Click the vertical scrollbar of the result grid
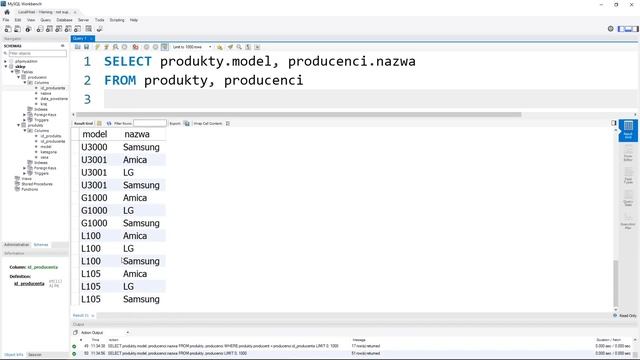Image resolution: width=640 pixels, height=360 pixels. coord(616,283)
